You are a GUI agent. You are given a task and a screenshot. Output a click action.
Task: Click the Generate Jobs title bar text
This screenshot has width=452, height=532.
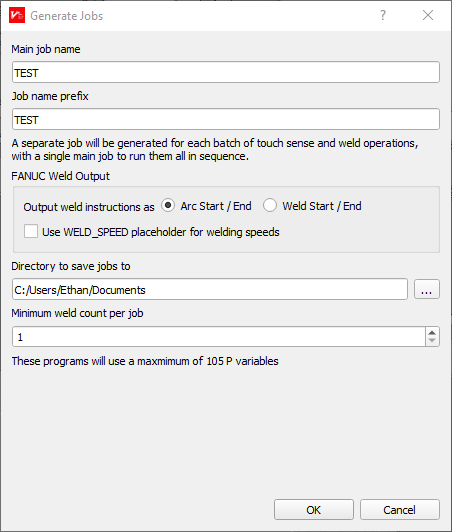tap(67, 16)
